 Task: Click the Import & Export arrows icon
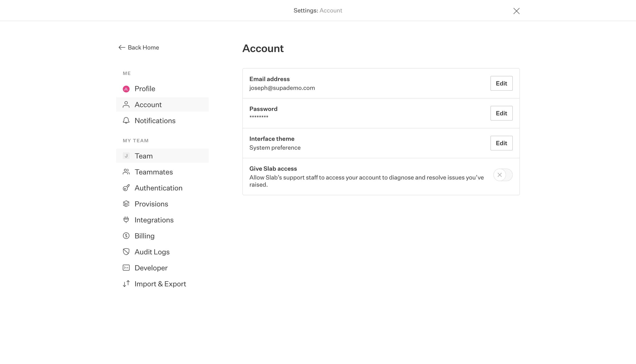click(126, 284)
